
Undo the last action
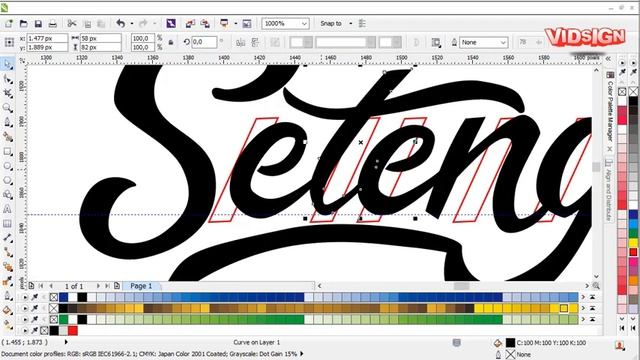point(120,24)
